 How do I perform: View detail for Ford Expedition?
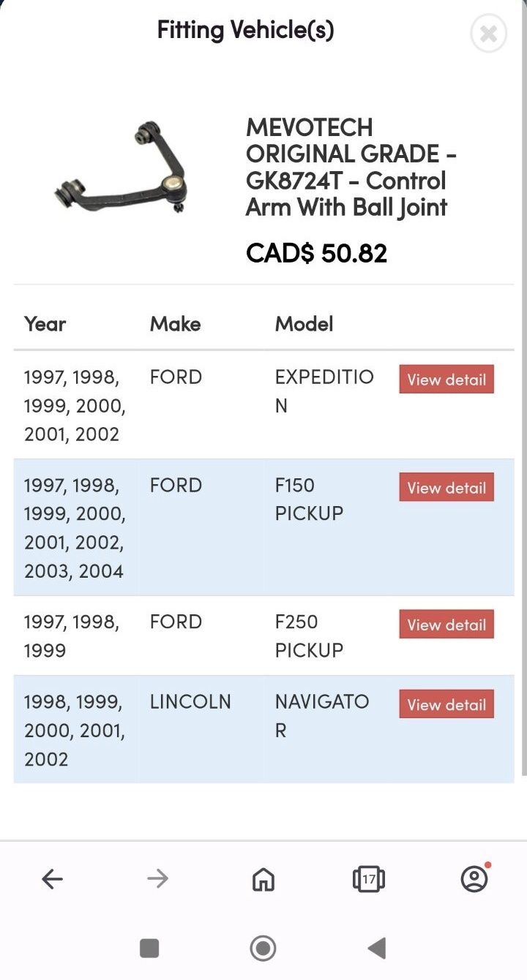[446, 380]
